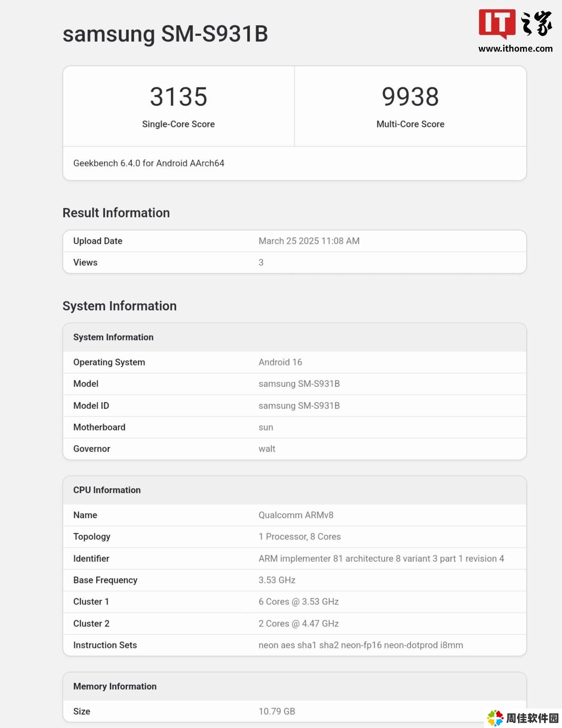
Task: Select the governor value walt
Action: [x=267, y=449]
